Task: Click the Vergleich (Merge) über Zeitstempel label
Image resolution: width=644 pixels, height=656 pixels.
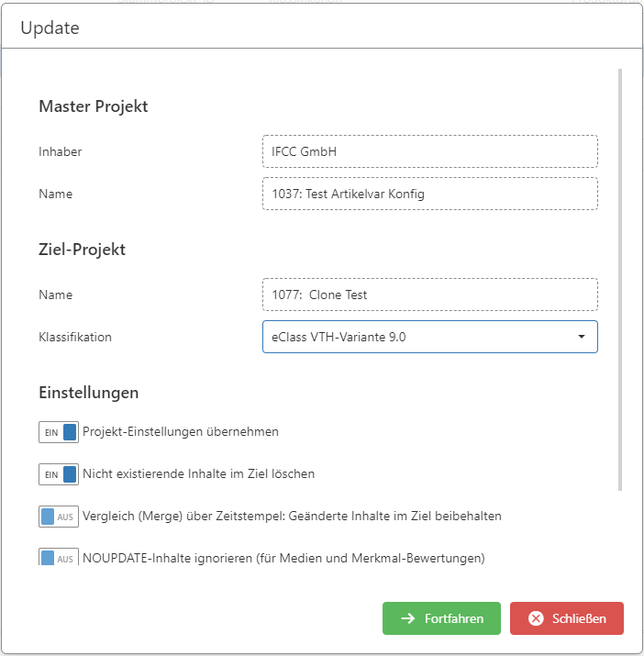Action: (x=292, y=517)
